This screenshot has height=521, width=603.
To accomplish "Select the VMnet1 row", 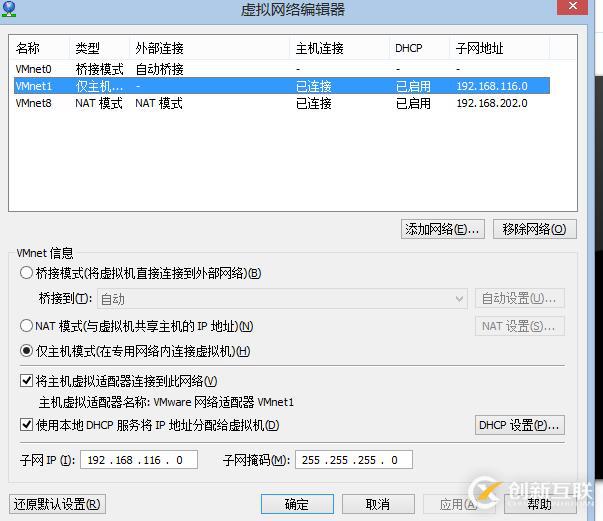I will [282, 86].
